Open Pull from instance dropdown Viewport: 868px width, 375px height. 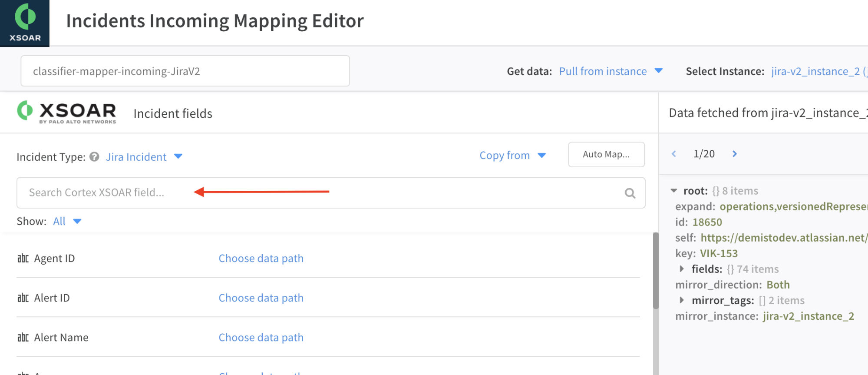(x=611, y=71)
